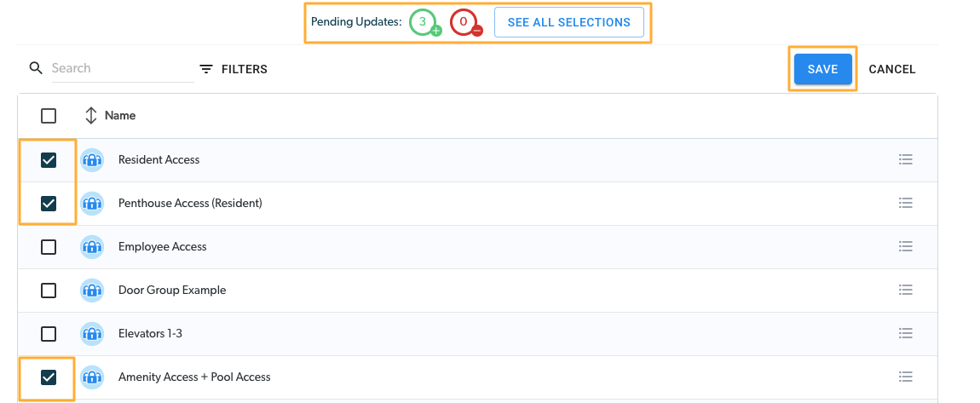The height and width of the screenshot is (403, 980).
Task: Click the Resident Access door group icon
Action: (92, 160)
